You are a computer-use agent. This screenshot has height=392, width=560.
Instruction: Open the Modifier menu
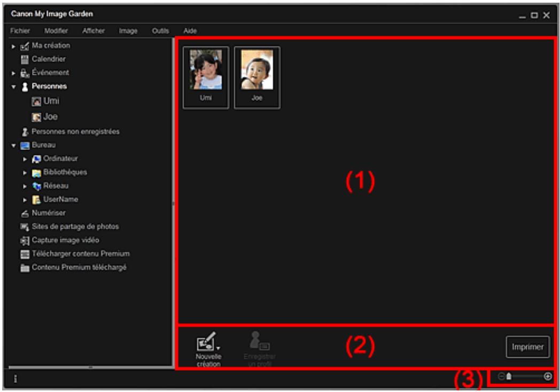56,30
